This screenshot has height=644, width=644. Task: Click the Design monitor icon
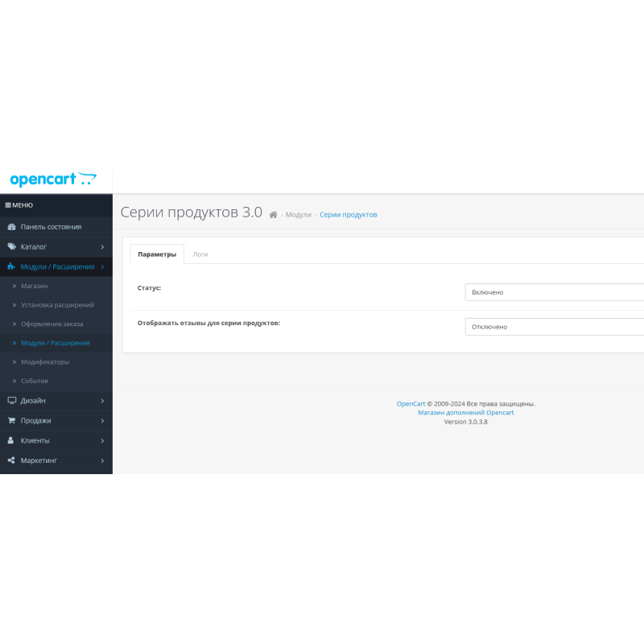click(x=11, y=400)
